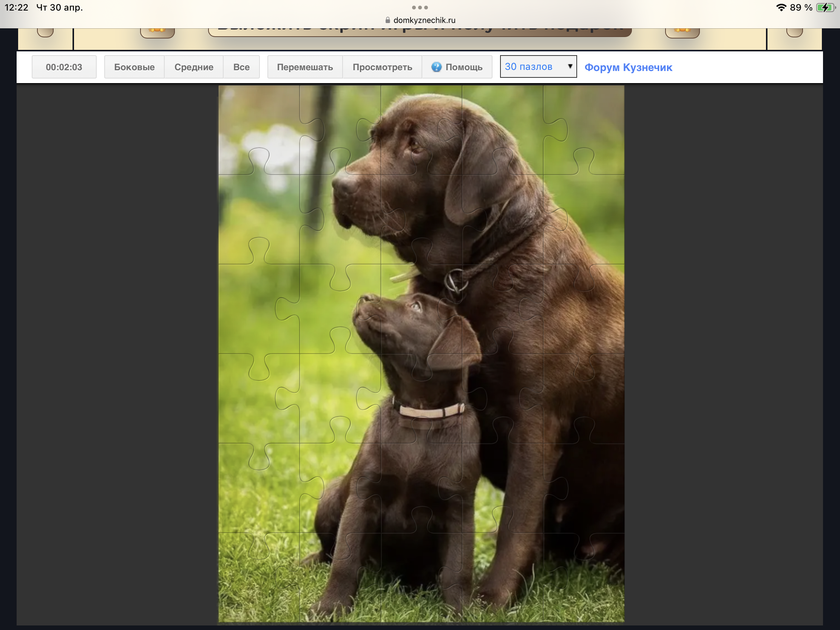
Task: Click the 00:02:03 timer display
Action: click(64, 67)
